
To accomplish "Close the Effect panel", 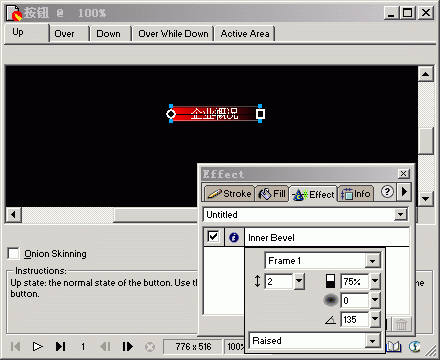I will [x=403, y=174].
